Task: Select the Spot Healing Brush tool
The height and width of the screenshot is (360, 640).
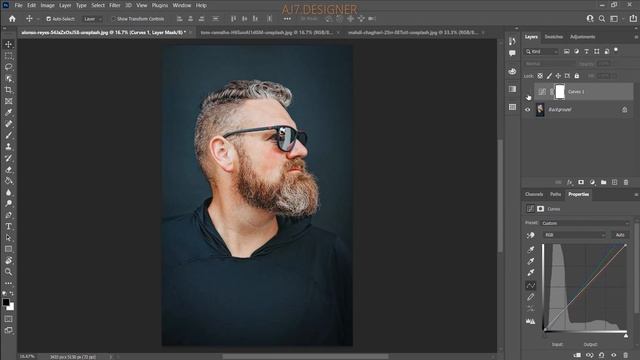Action: click(9, 124)
